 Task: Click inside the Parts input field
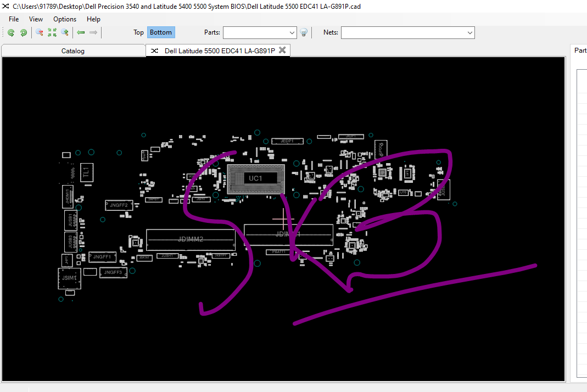click(x=256, y=33)
